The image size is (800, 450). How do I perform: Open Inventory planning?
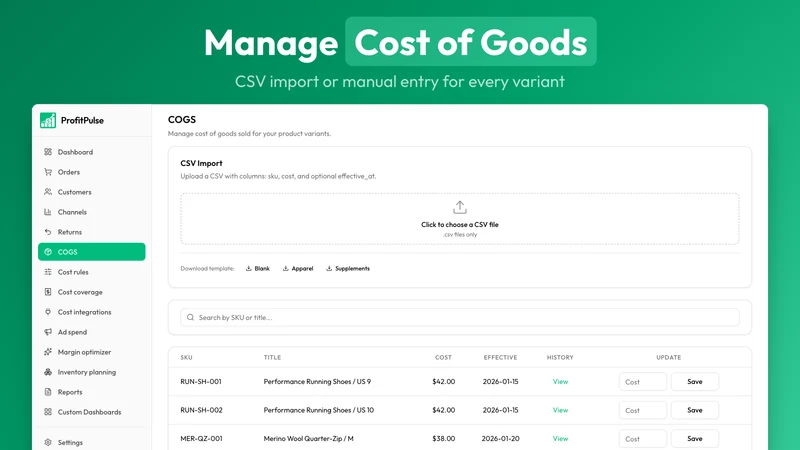[91, 372]
